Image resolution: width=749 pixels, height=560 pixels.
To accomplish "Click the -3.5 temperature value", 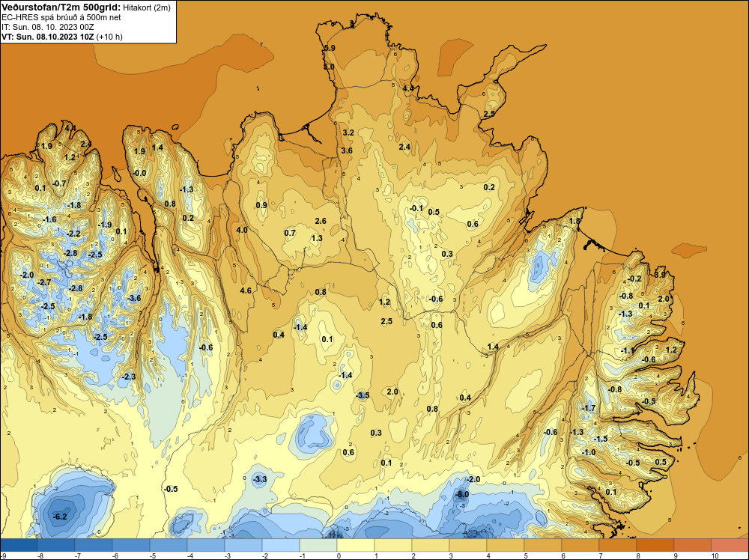I will (x=363, y=395).
